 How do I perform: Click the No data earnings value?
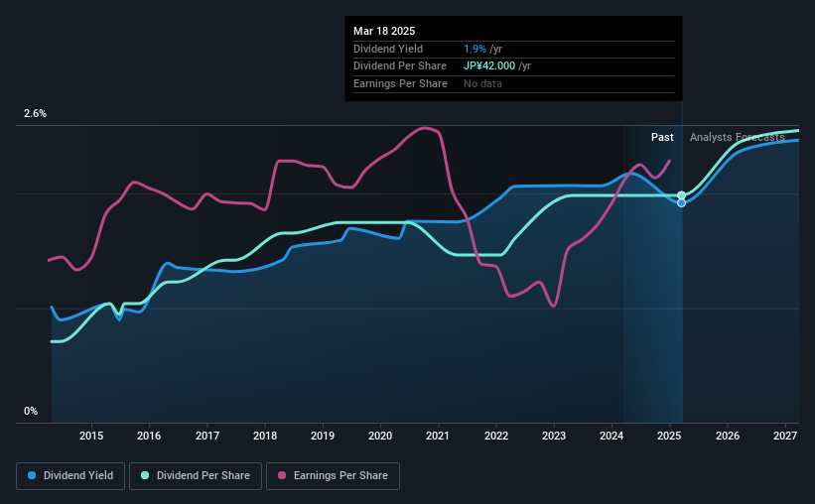click(x=482, y=83)
